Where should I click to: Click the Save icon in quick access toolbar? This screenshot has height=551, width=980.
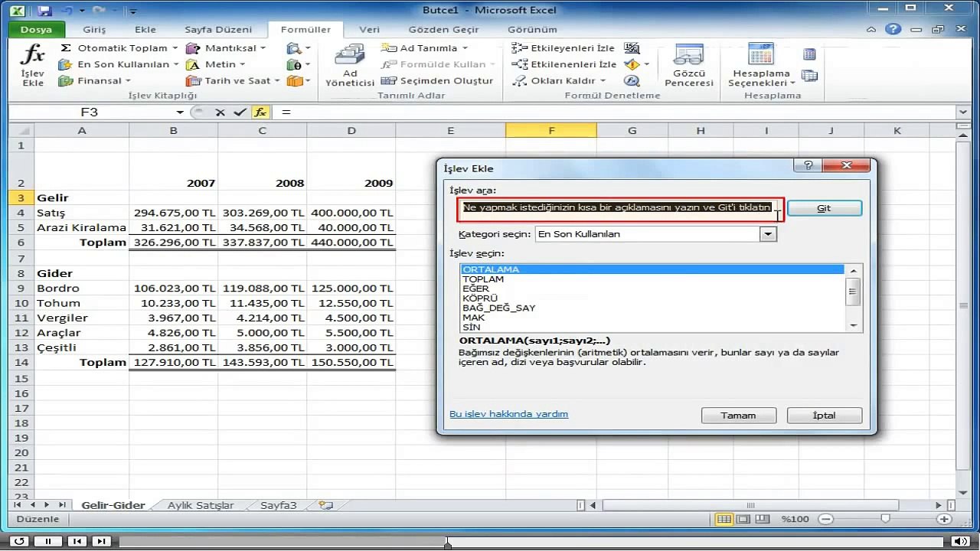coord(44,11)
